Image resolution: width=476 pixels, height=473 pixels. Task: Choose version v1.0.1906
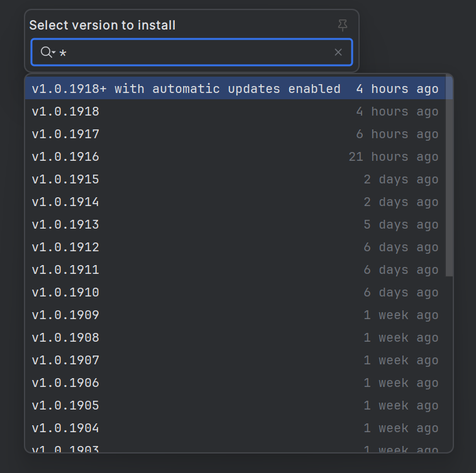tap(65, 383)
